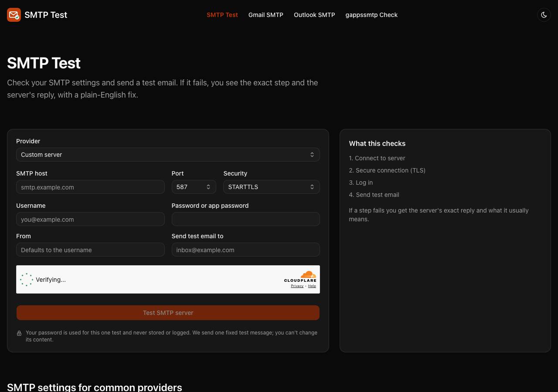Click the '3. Log in' step

[361, 182]
